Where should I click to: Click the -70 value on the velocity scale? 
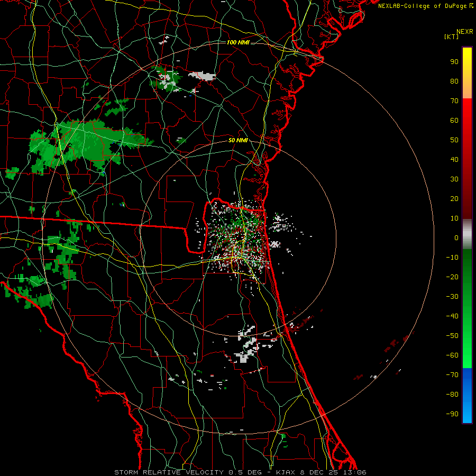click(x=452, y=375)
